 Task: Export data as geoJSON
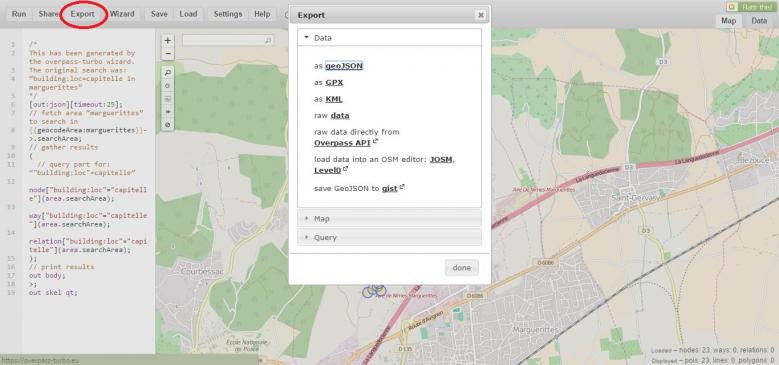[x=344, y=66]
